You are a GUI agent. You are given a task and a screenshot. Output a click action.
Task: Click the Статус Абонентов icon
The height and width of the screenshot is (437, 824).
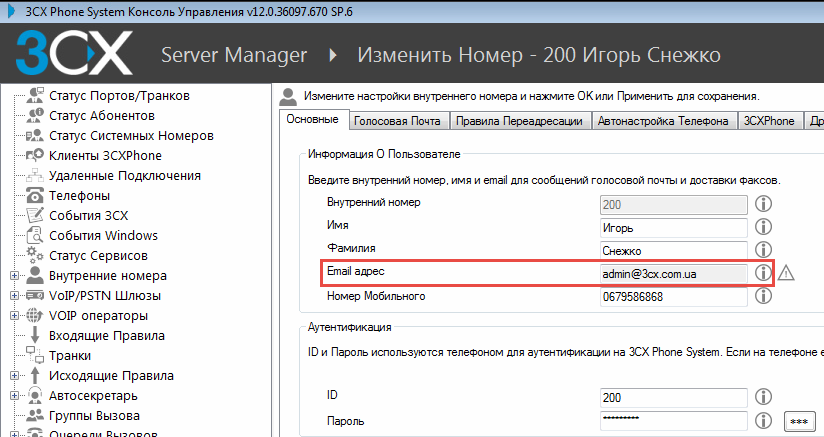click(x=35, y=116)
